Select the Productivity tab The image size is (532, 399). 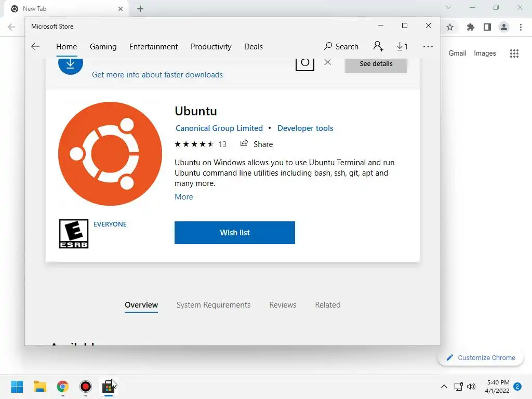211,46
